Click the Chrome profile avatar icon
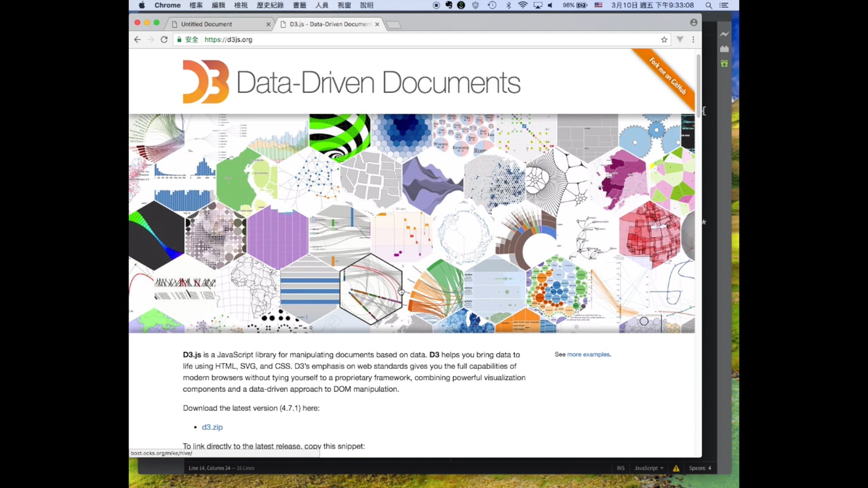868x488 pixels. click(693, 23)
